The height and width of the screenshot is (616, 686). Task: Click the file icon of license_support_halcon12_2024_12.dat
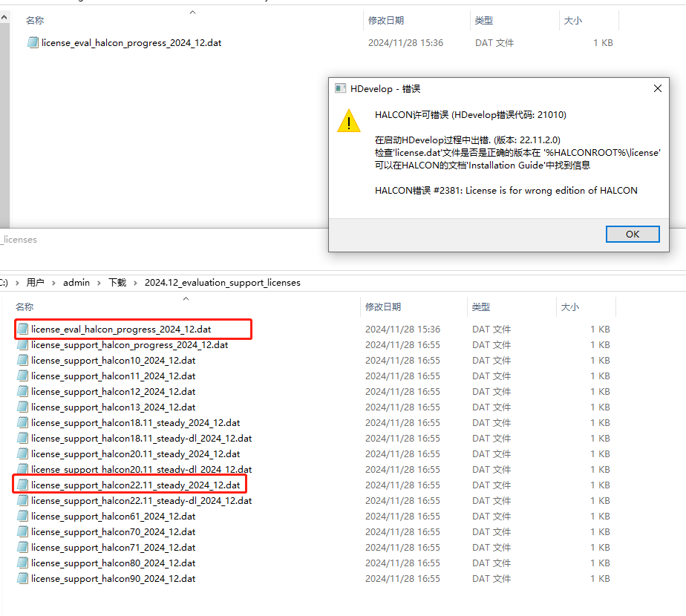(x=23, y=392)
